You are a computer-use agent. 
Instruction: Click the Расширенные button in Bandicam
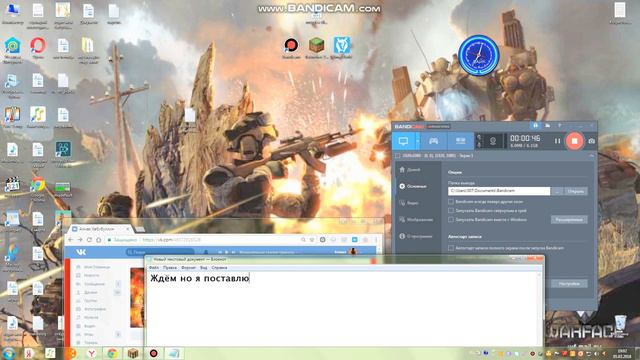coord(569,220)
